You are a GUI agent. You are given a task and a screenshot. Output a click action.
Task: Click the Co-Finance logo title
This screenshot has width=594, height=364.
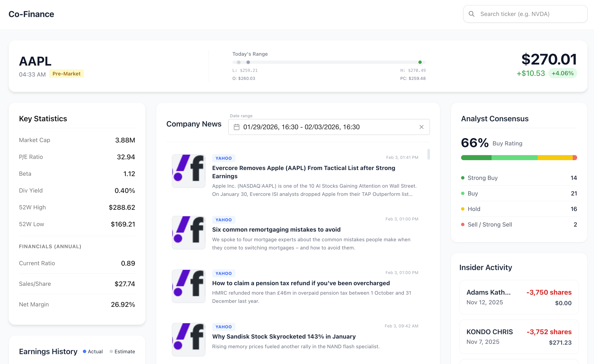coord(31,14)
